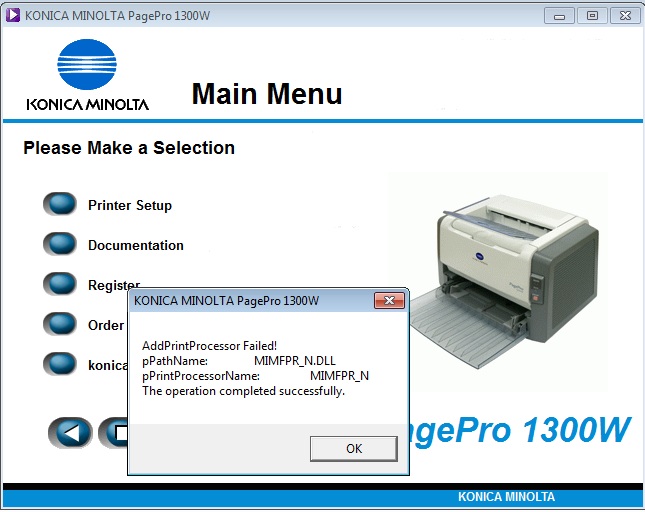This screenshot has height=512, width=645.
Task: Close the AddPrintProcessor error dialog
Action: (389, 301)
